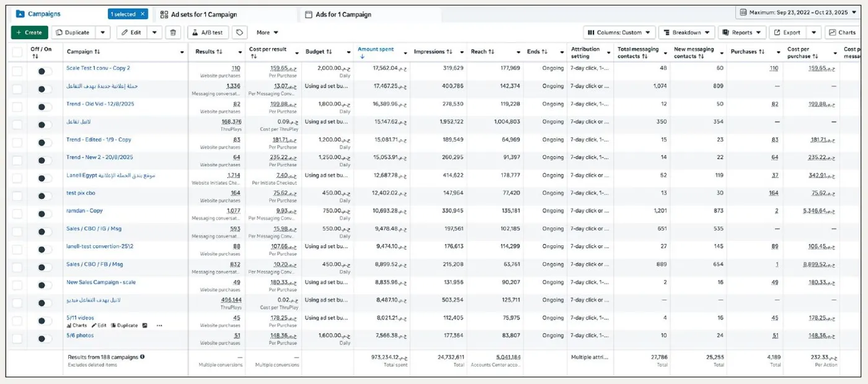The width and height of the screenshot is (868, 384).
Task: Click the Duplicate toolbar button
Action: coord(73,33)
